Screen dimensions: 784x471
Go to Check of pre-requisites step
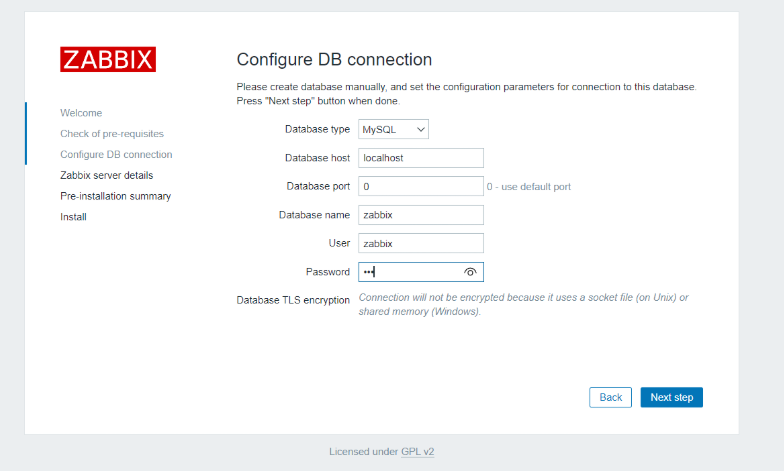click(112, 134)
